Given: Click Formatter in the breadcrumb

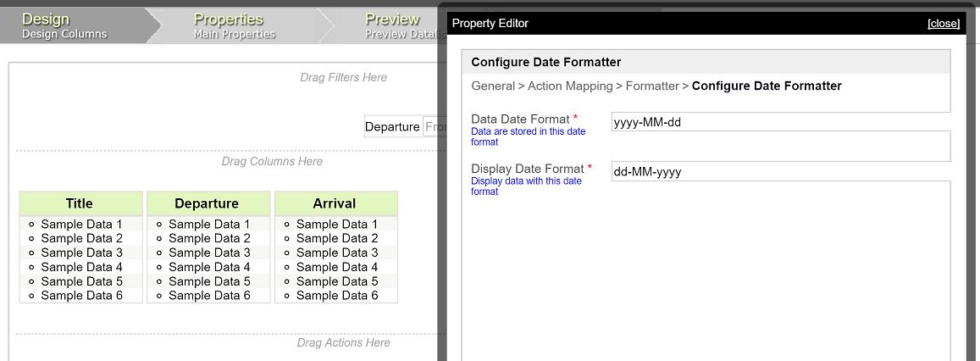Looking at the screenshot, I should coord(652,86).
